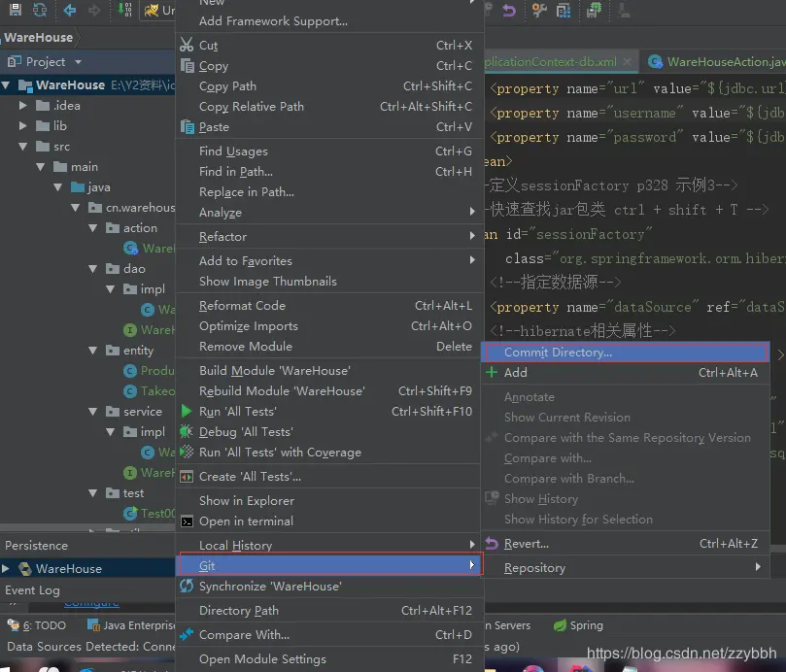This screenshot has height=672, width=786.
Task: Open the 6: TODO tool window
Action: [37, 624]
